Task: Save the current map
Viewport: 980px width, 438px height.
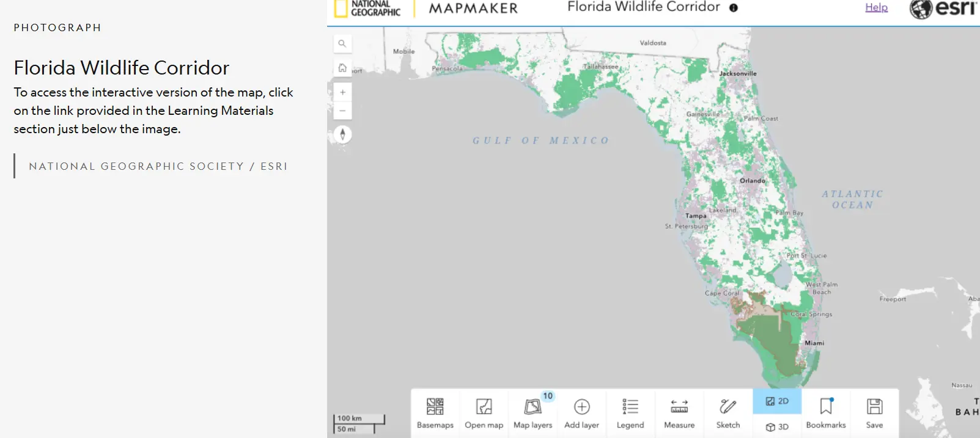Action: pyautogui.click(x=874, y=413)
